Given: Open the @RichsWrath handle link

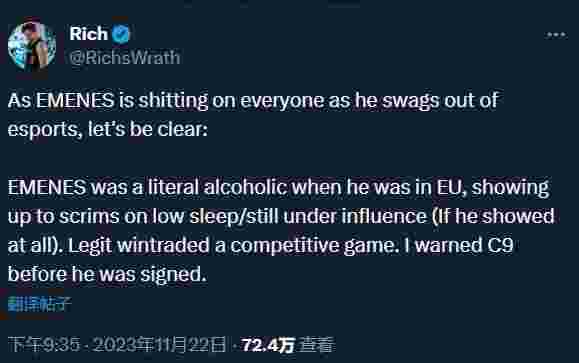Looking at the screenshot, I should (124, 58).
